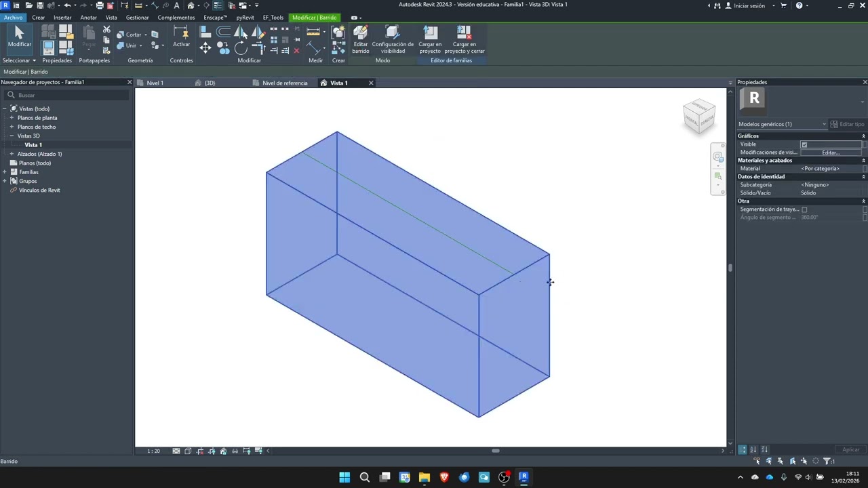868x488 pixels.
Task: Click the Save icon in quick access toolbar
Action: [x=40, y=5]
